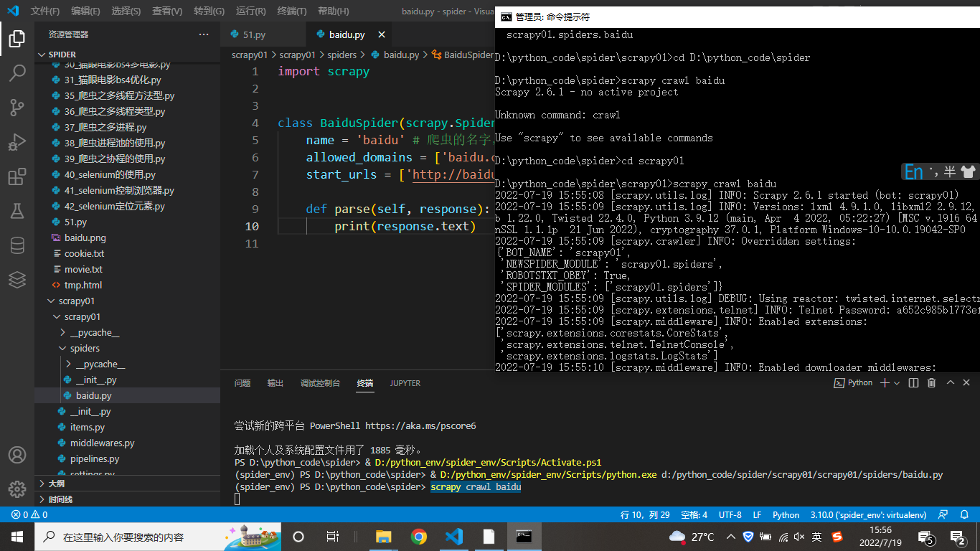Screen dimensions: 980x551
Task: Switch to the 调试控制台 tab
Action: pyautogui.click(x=320, y=383)
